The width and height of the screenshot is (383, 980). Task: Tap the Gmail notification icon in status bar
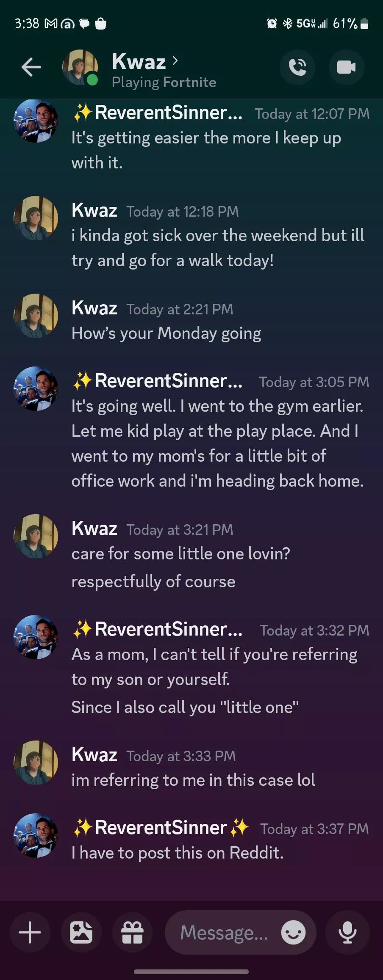click(x=51, y=24)
